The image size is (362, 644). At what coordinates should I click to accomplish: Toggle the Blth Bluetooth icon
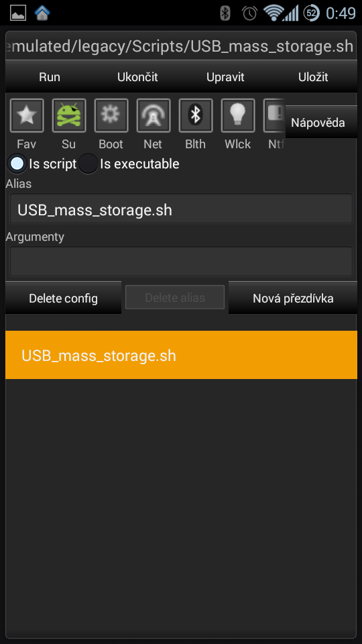point(196,115)
